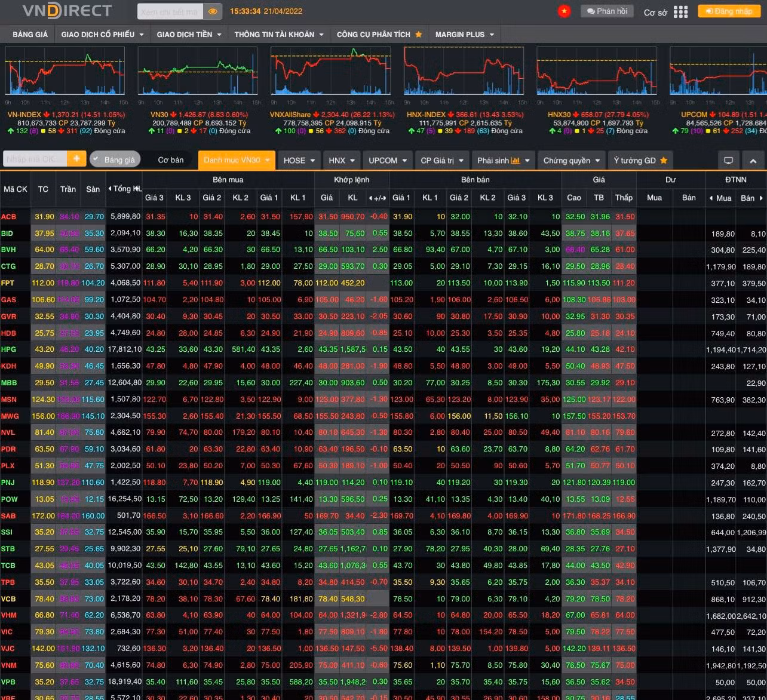Click the Sàn column header

click(93, 189)
